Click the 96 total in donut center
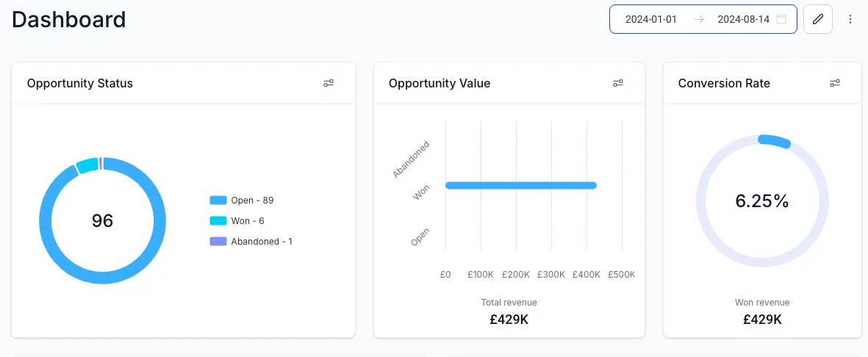Screen dimensions: 868x357 102,221
